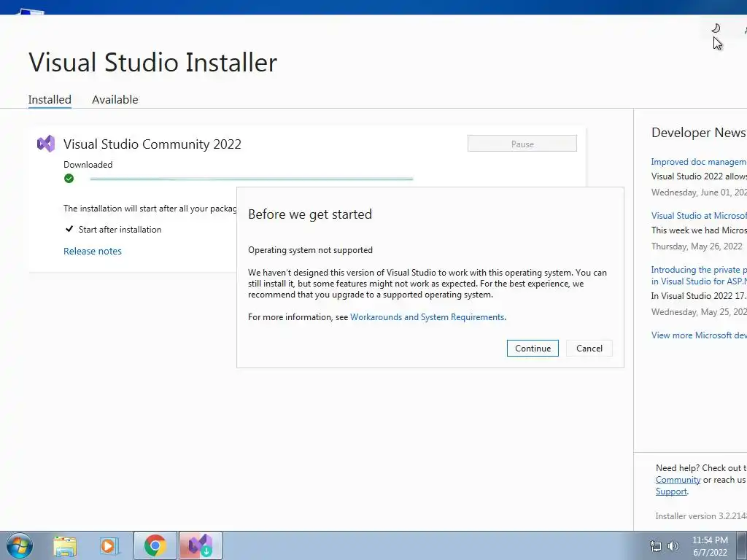Open Workarounds and System Requirements link
The image size is (747, 560).
tap(427, 317)
